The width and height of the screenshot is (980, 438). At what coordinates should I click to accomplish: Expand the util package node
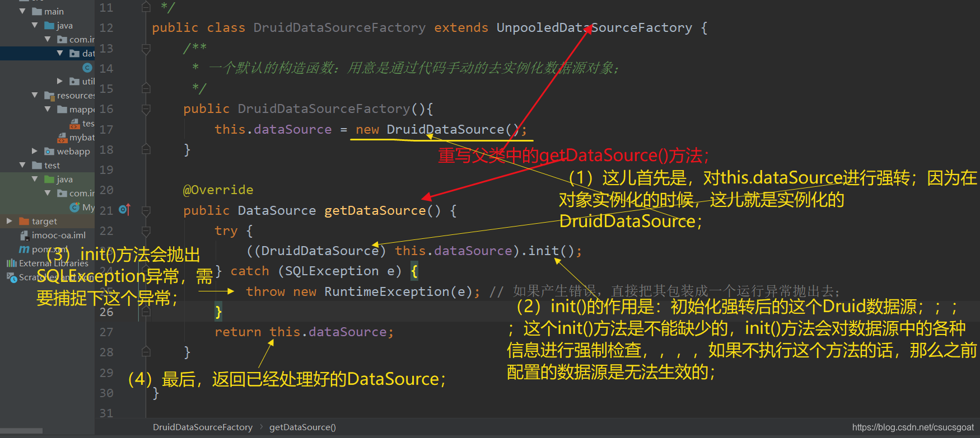click(x=60, y=82)
